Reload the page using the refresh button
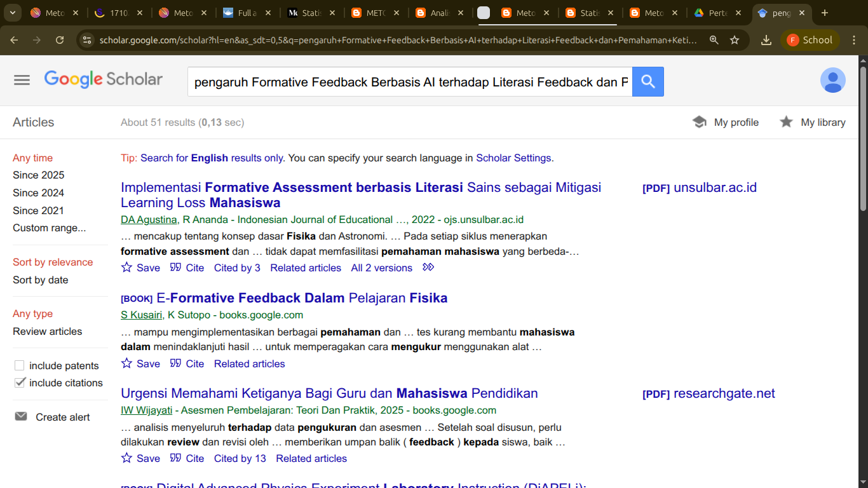Image resolution: width=868 pixels, height=488 pixels. [60, 40]
